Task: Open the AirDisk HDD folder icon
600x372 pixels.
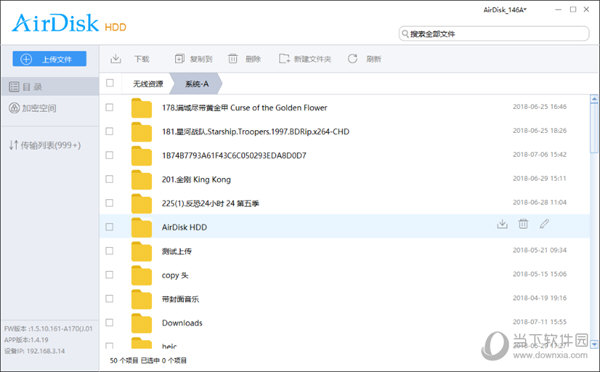Action: [142, 228]
